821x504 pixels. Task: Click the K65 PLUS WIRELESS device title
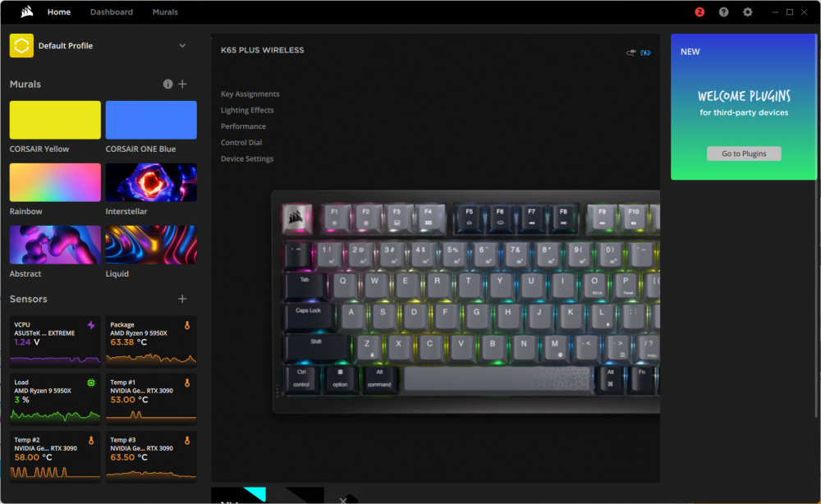[263, 50]
